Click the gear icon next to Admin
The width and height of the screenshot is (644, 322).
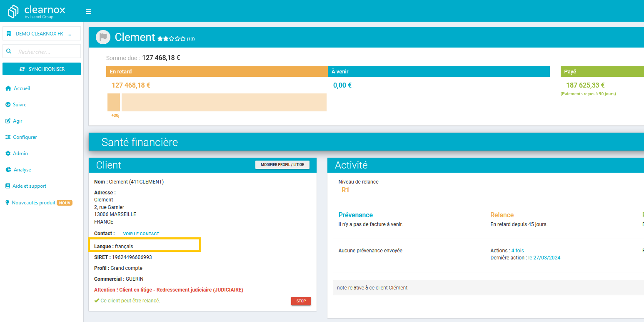click(8, 153)
